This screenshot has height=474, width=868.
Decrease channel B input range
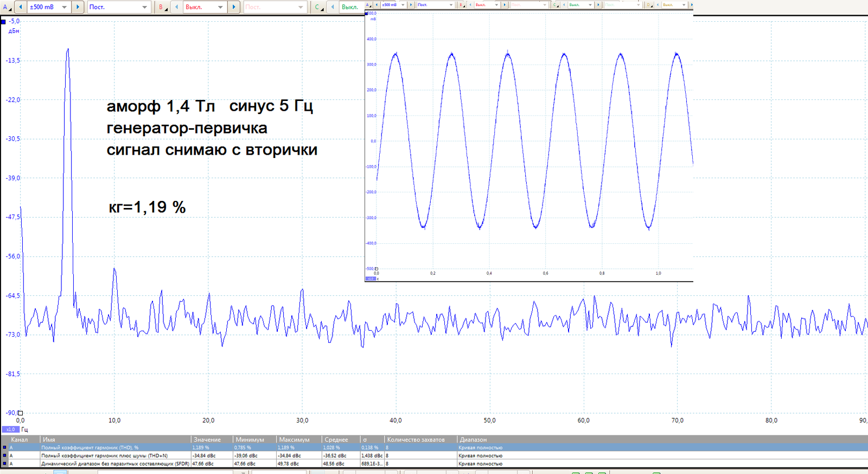click(x=176, y=7)
